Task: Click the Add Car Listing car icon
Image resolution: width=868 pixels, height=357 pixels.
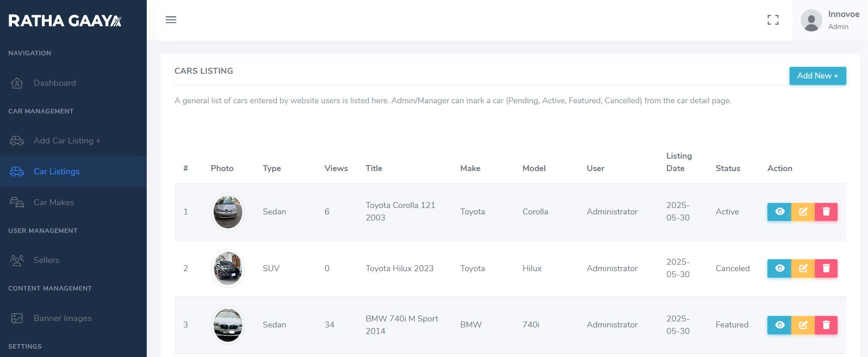Action: tap(17, 141)
